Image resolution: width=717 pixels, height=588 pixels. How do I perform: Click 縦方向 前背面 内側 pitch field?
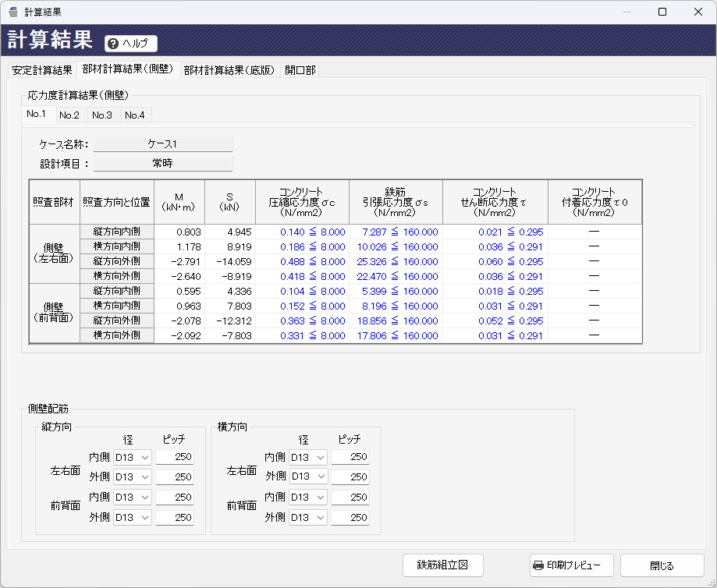tap(175, 497)
